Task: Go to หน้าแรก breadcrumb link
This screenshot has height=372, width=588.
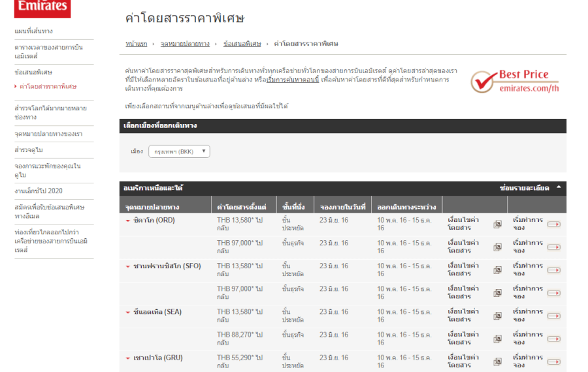Action: tap(137, 44)
